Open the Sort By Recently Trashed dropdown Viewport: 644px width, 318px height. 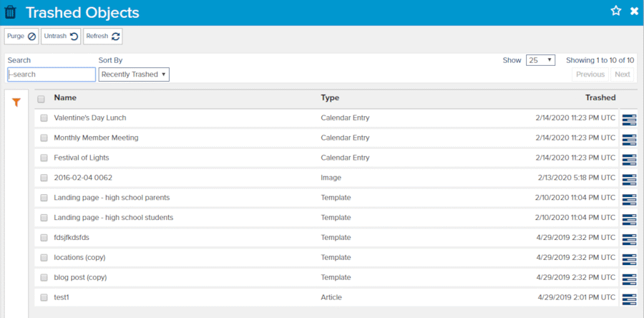[x=134, y=74]
